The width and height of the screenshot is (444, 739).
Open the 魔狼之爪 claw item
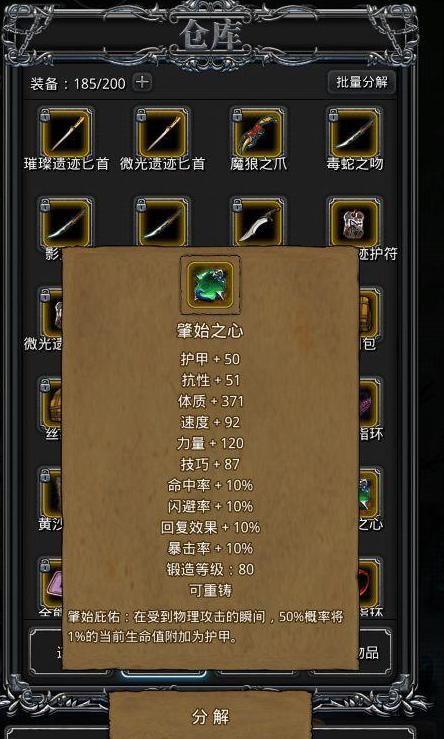tap(259, 134)
